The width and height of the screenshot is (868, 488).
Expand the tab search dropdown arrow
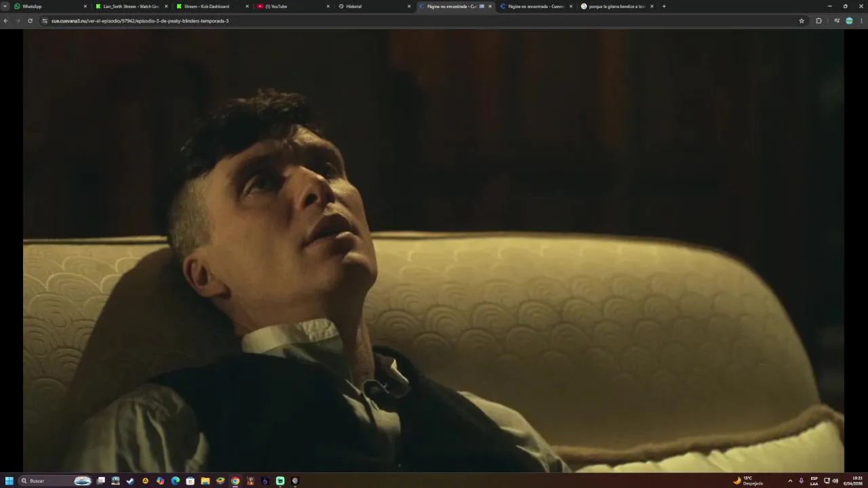point(5,6)
